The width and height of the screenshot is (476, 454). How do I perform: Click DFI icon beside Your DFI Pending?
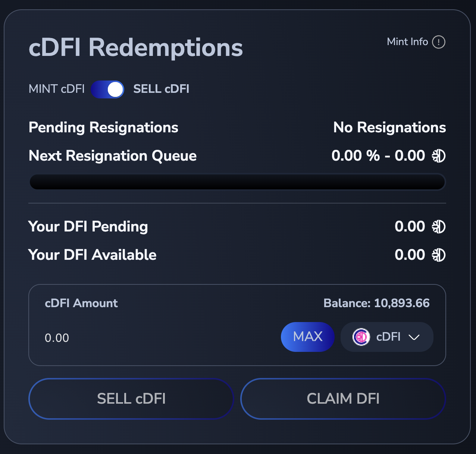pos(439,227)
